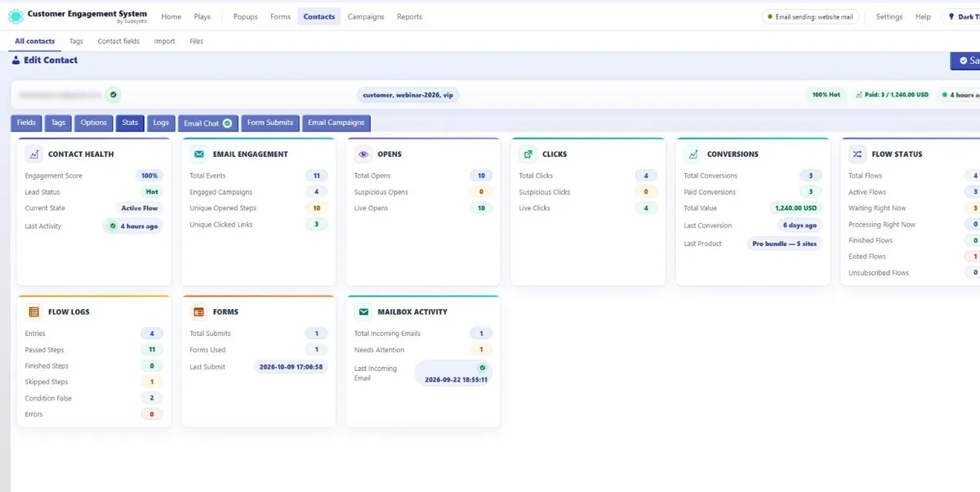Click the Customer Engagement System logo icon
This screenshot has width=980, height=492.
click(16, 16)
